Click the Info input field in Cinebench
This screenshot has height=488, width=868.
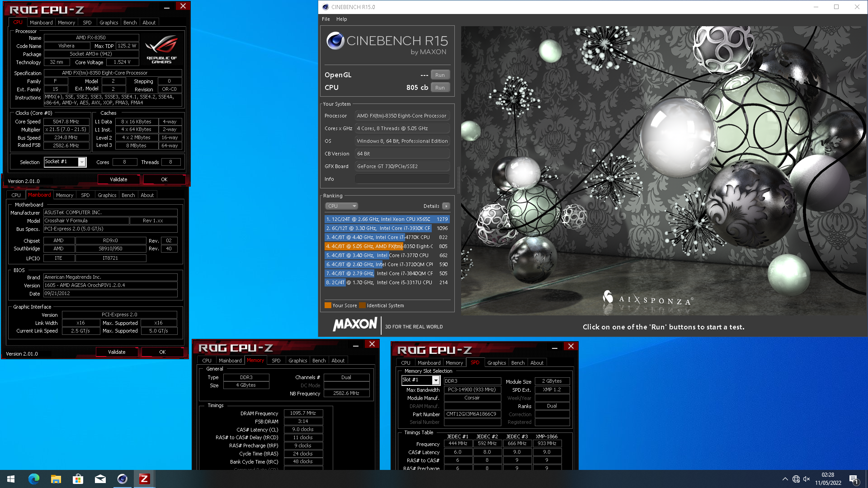[x=402, y=179]
